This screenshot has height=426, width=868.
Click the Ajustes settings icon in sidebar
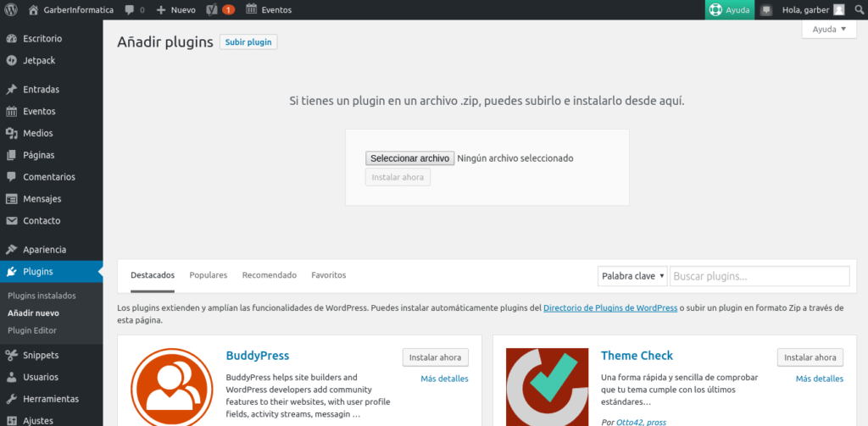(12, 421)
